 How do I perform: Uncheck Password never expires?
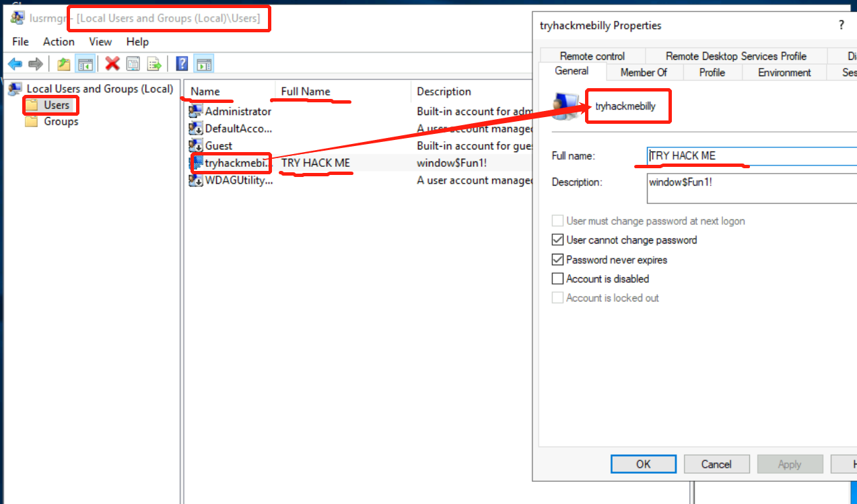click(x=557, y=260)
